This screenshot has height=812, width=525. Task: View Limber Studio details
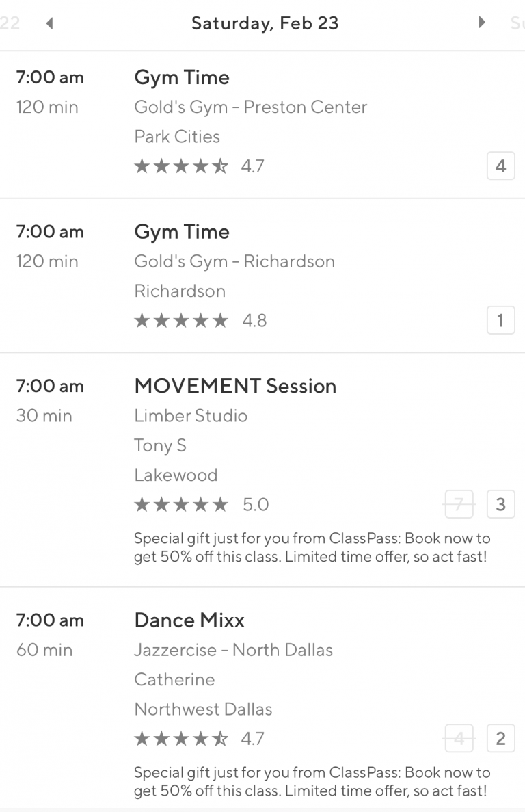point(191,416)
